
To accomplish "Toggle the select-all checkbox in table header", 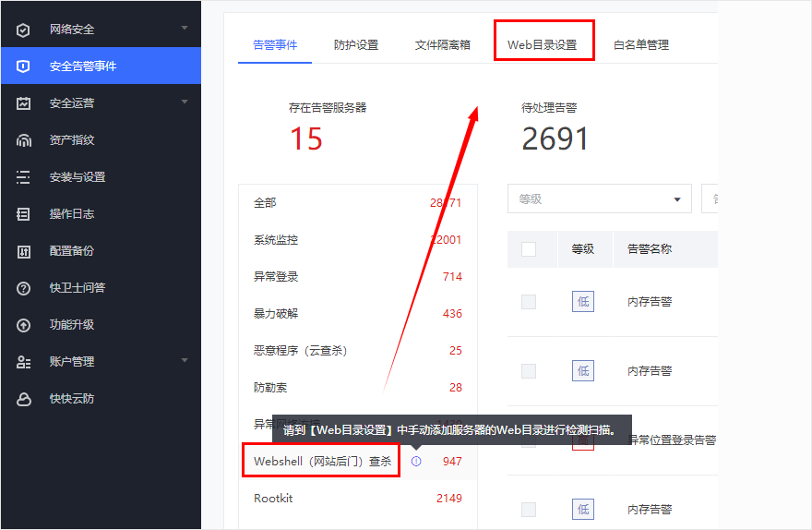I will coord(529,248).
